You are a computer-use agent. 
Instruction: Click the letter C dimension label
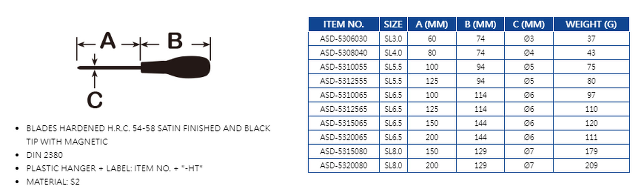pyautogui.click(x=95, y=100)
